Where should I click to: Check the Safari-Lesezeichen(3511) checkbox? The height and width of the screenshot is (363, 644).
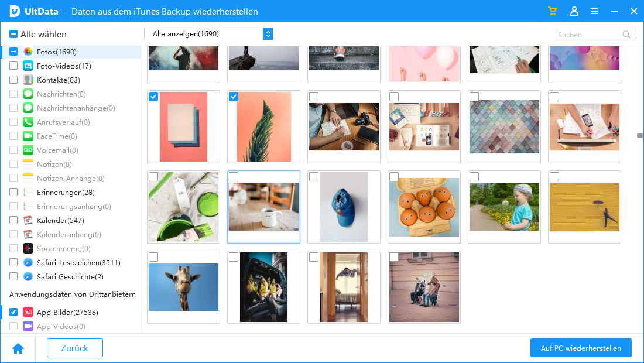(x=13, y=262)
